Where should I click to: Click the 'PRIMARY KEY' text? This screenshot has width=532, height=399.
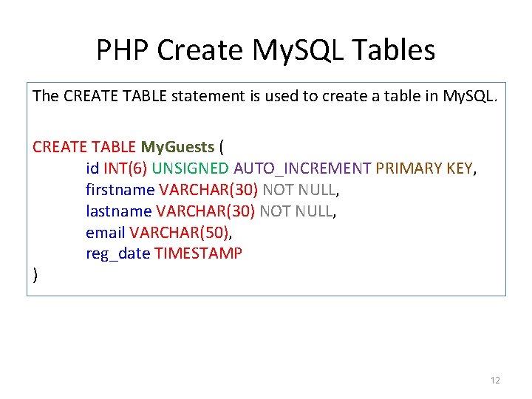424,168
